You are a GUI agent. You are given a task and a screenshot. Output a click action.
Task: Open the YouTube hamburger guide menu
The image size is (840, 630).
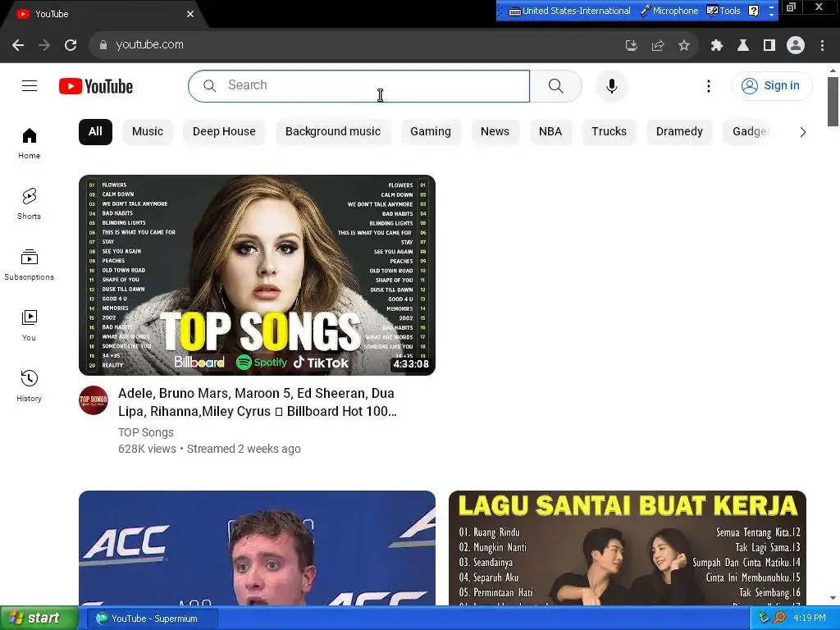point(30,85)
